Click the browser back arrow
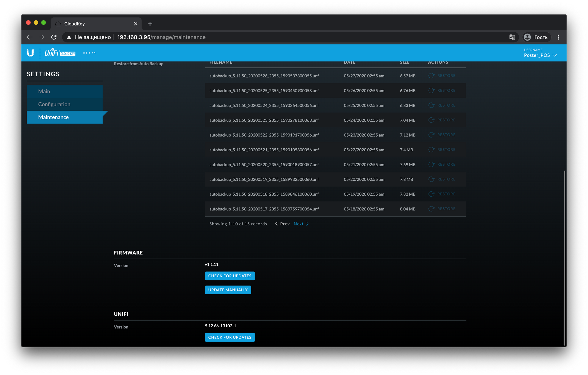The image size is (588, 375). point(29,37)
